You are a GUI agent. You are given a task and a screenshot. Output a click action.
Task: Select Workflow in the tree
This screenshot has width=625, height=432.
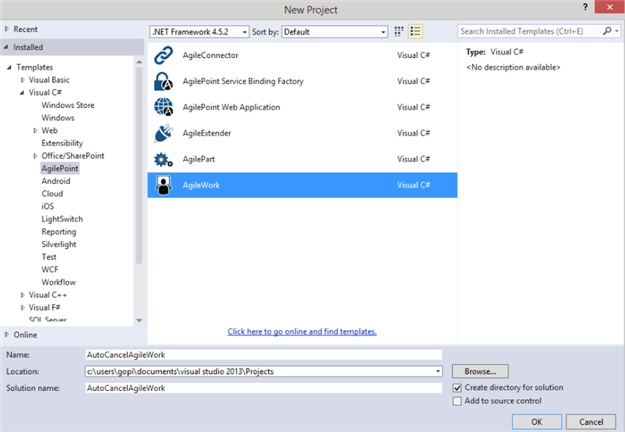coord(59,283)
